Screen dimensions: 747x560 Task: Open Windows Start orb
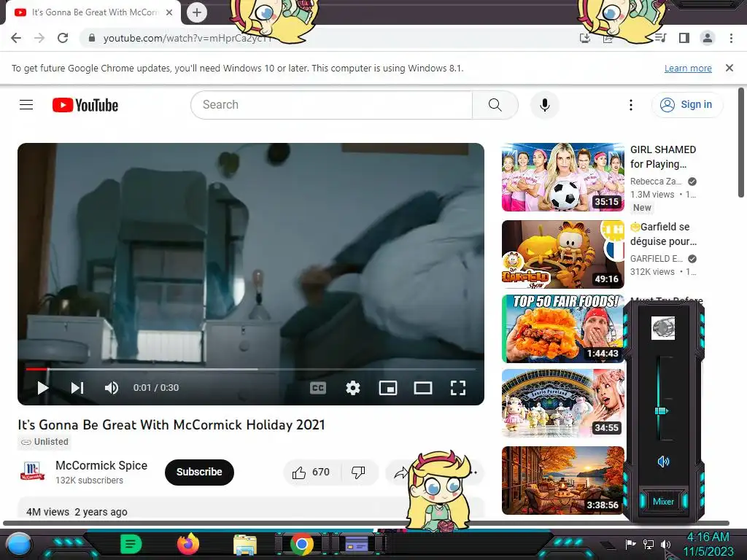pos(18,545)
